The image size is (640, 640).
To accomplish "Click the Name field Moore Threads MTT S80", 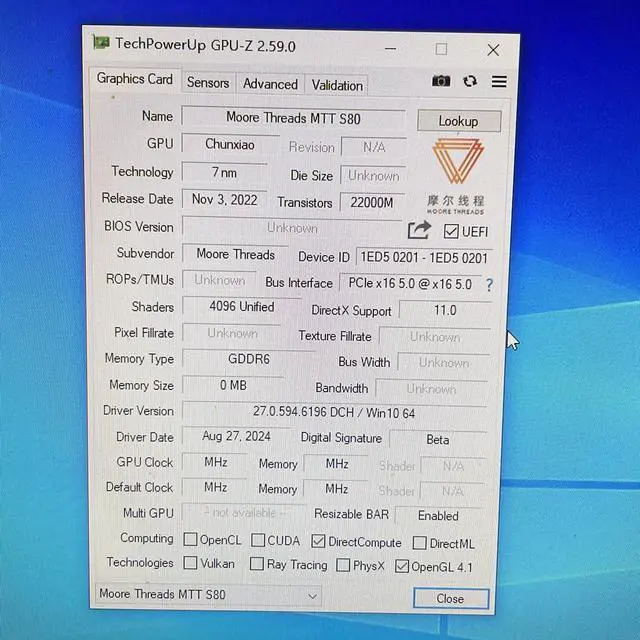I will tap(293, 118).
